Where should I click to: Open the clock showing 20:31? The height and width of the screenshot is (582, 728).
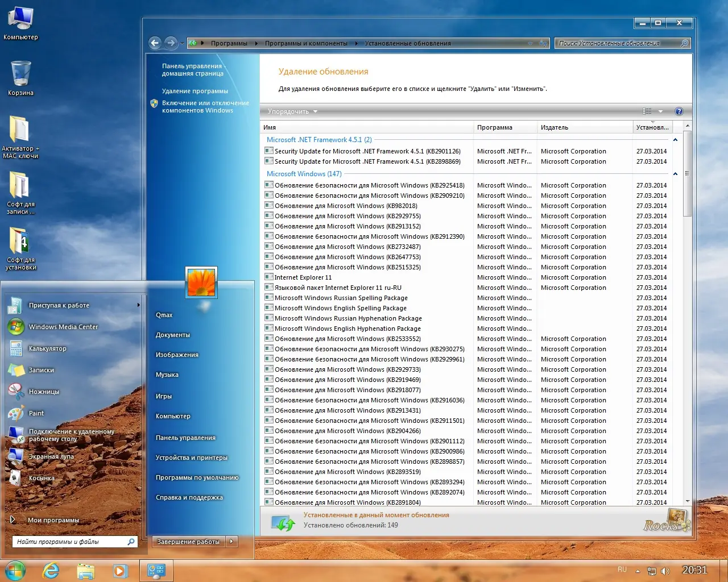tap(694, 570)
